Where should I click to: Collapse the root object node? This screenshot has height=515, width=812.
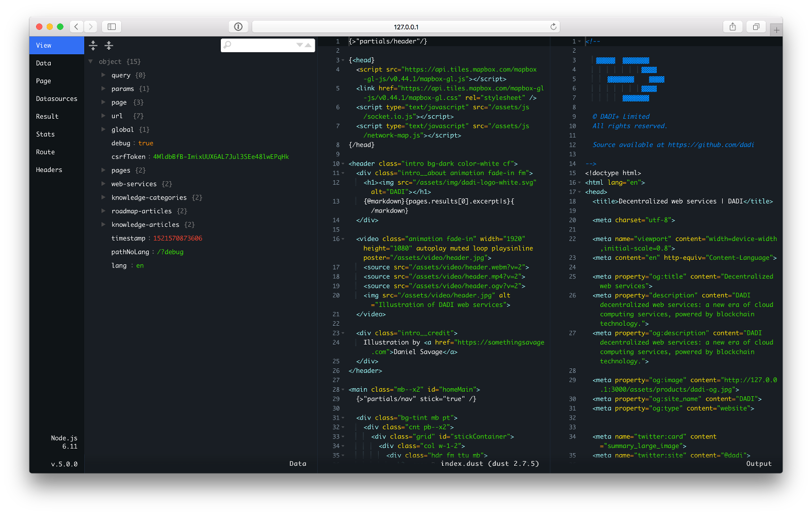90,61
